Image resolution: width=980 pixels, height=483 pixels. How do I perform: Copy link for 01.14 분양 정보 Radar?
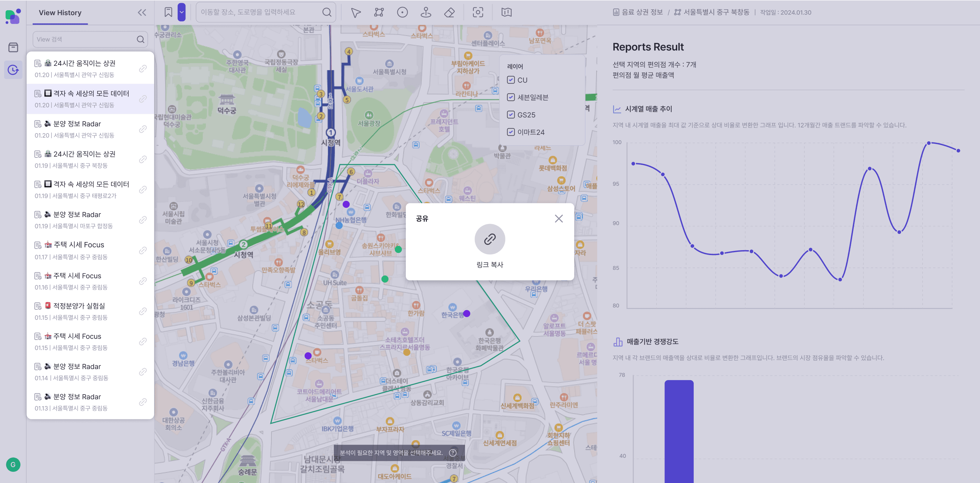pyautogui.click(x=143, y=372)
